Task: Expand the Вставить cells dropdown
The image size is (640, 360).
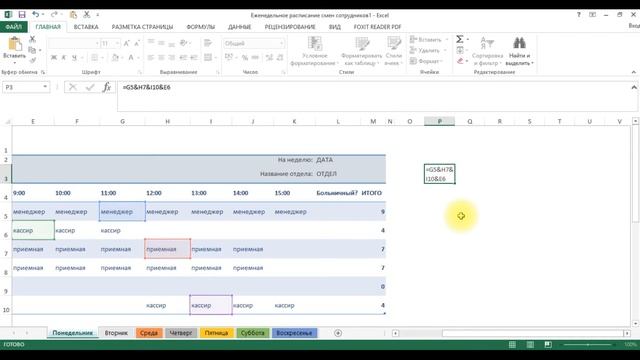Action: (x=447, y=40)
